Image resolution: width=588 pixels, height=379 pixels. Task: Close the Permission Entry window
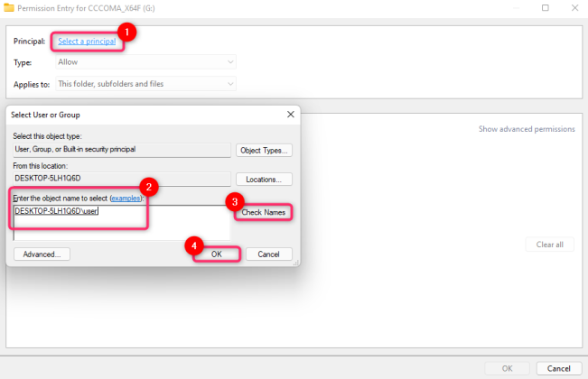point(574,8)
